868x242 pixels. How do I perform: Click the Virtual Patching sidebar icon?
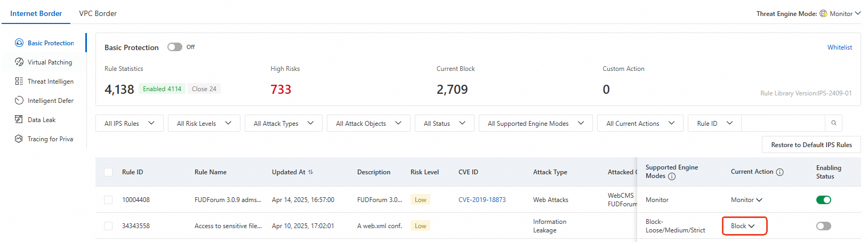pos(19,62)
